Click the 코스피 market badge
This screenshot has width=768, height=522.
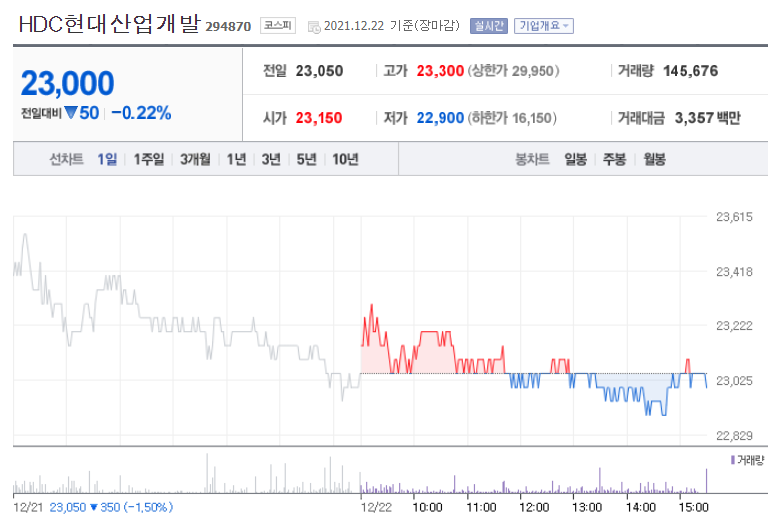[x=278, y=25]
